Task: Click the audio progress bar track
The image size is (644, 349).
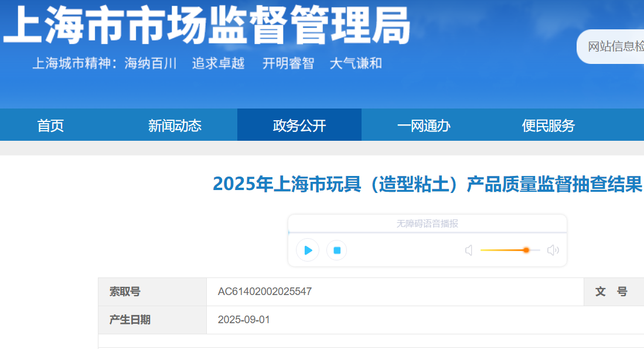Action: pos(427,233)
